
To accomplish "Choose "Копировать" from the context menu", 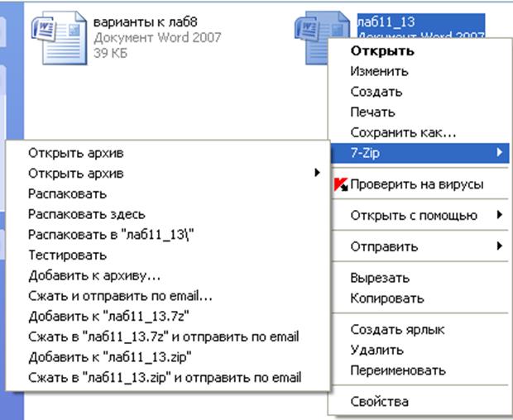I will click(386, 298).
